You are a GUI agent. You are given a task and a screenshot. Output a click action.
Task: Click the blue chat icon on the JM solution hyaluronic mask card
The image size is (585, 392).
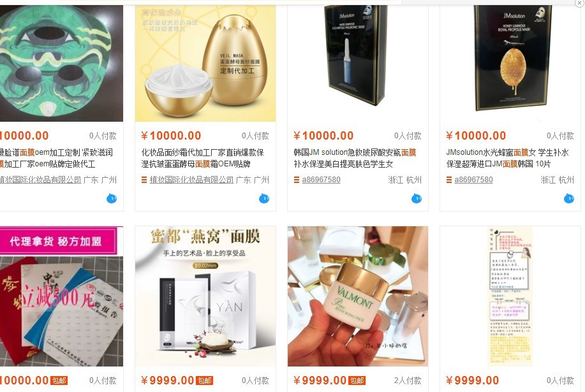(417, 199)
